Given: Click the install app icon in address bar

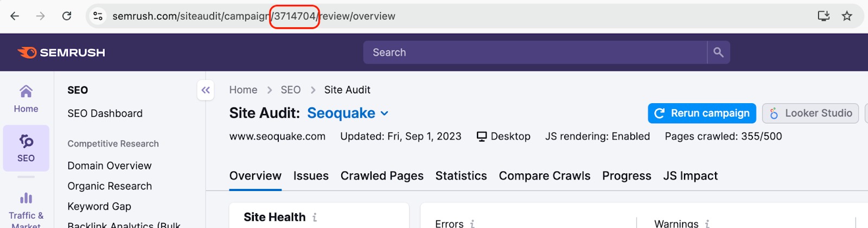Looking at the screenshot, I should pos(824,16).
